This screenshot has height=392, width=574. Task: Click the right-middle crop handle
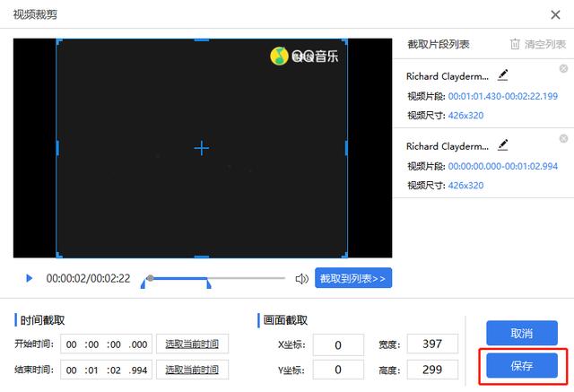point(346,148)
